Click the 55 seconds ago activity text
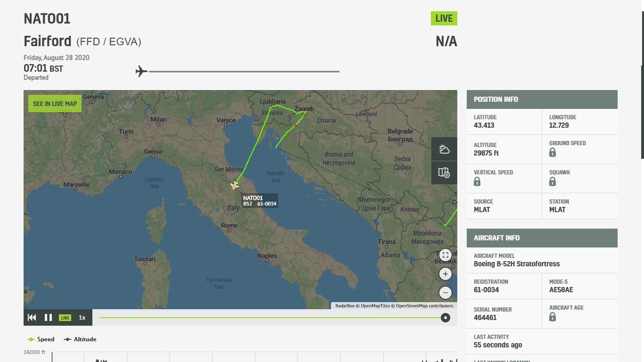This screenshot has width=644, height=362. [498, 345]
